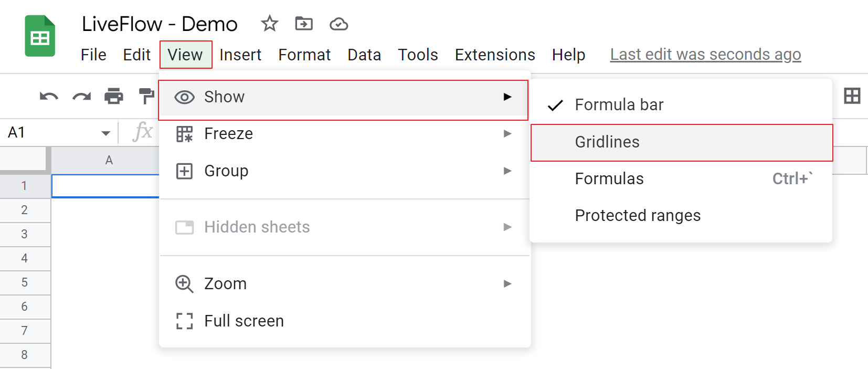Image resolution: width=868 pixels, height=369 pixels.
Task: Click the cloud save status icon
Action: point(338,24)
